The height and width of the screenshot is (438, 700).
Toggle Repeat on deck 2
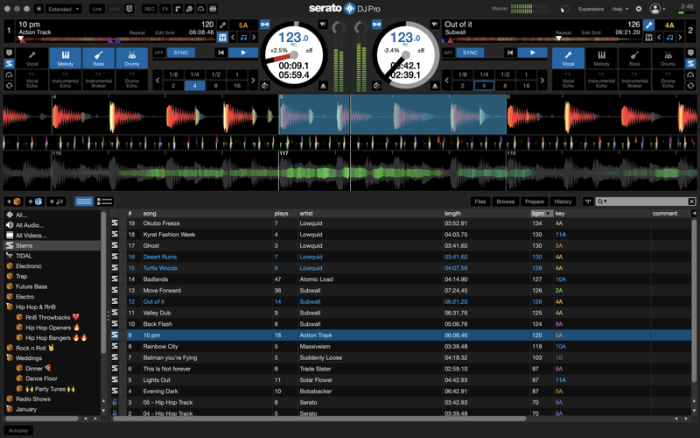tap(563, 33)
